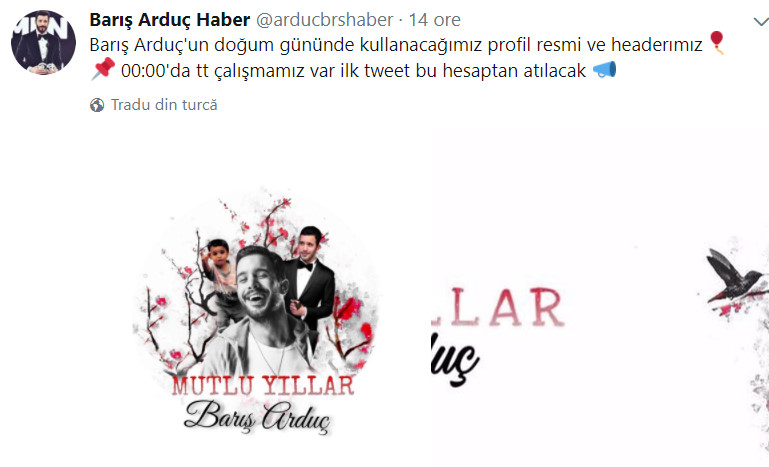Select the cropped LLAR header text
The height and width of the screenshot is (467, 769).
tap(497, 308)
